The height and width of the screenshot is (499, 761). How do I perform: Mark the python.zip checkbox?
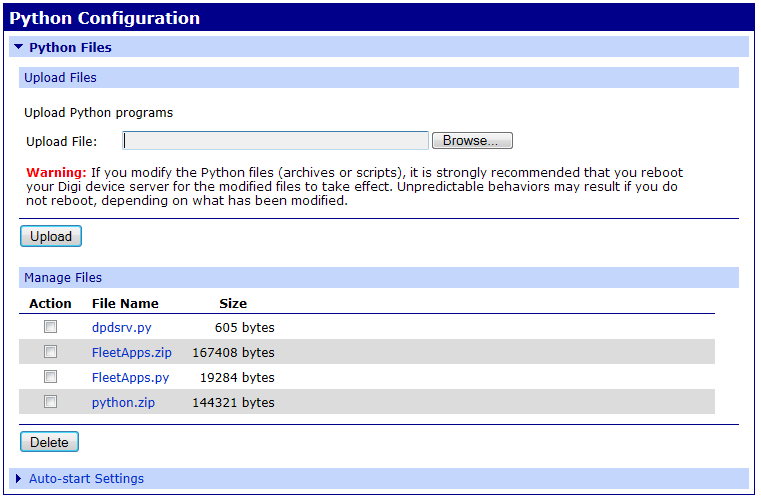coord(50,402)
